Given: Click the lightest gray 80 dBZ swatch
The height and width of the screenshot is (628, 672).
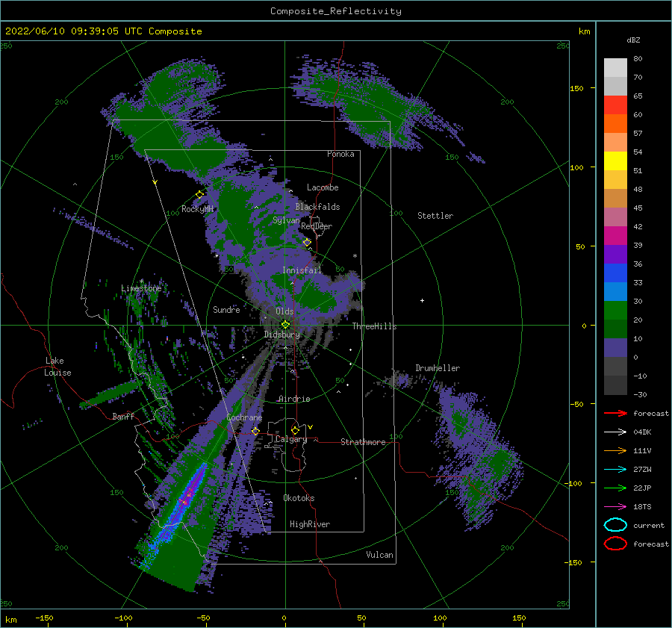Looking at the screenshot, I should point(615,68).
